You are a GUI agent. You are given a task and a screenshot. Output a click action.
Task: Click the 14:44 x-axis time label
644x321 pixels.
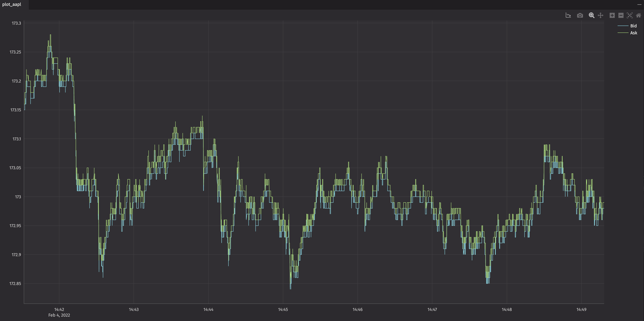click(208, 309)
